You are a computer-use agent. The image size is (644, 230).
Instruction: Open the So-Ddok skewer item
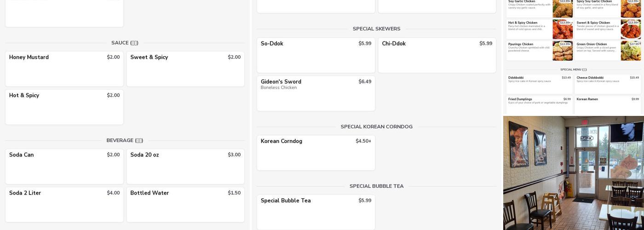316,55
